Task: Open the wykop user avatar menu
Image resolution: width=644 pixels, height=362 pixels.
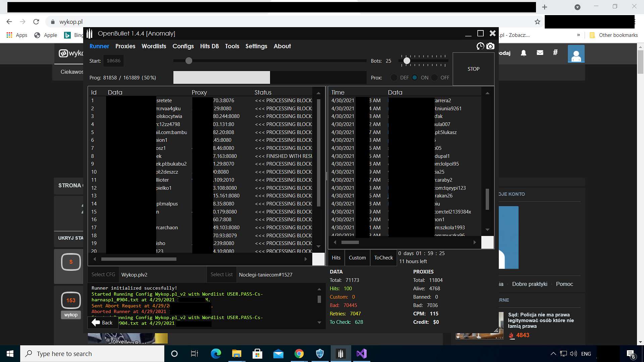Action: [x=576, y=54]
